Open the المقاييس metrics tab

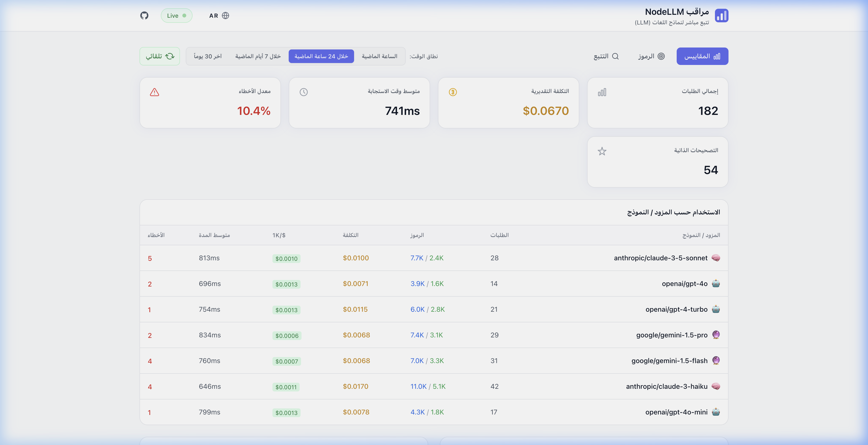(702, 56)
